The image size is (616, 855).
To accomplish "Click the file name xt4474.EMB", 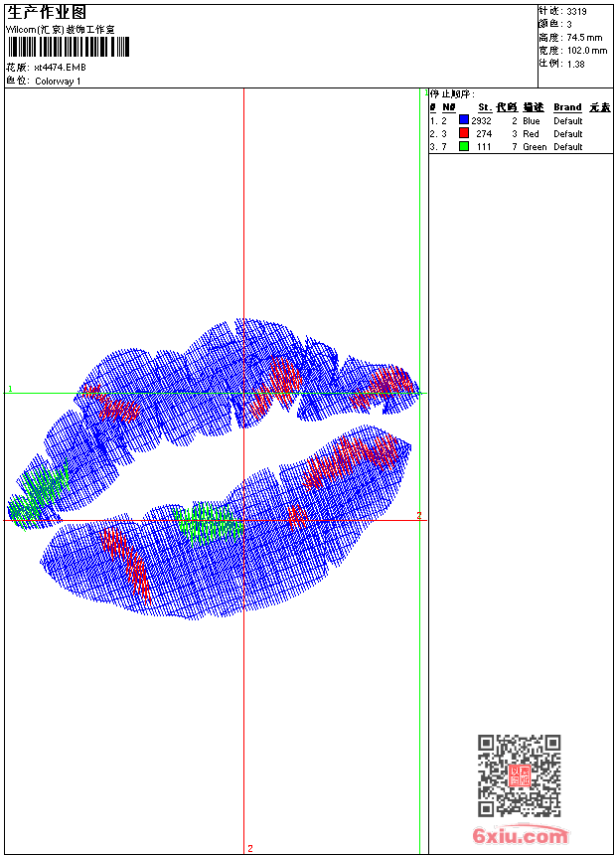I will [x=60, y=68].
